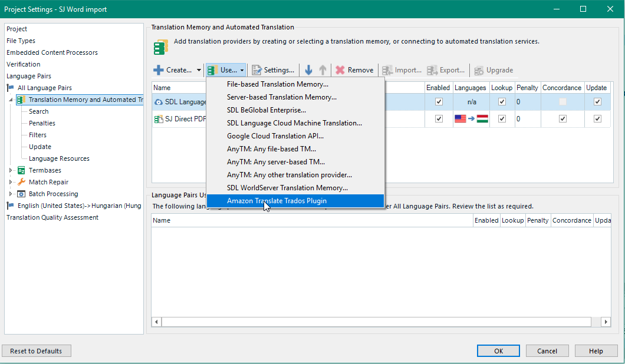
Task: Click scroll-left arrow of lower list
Action: 156,322
